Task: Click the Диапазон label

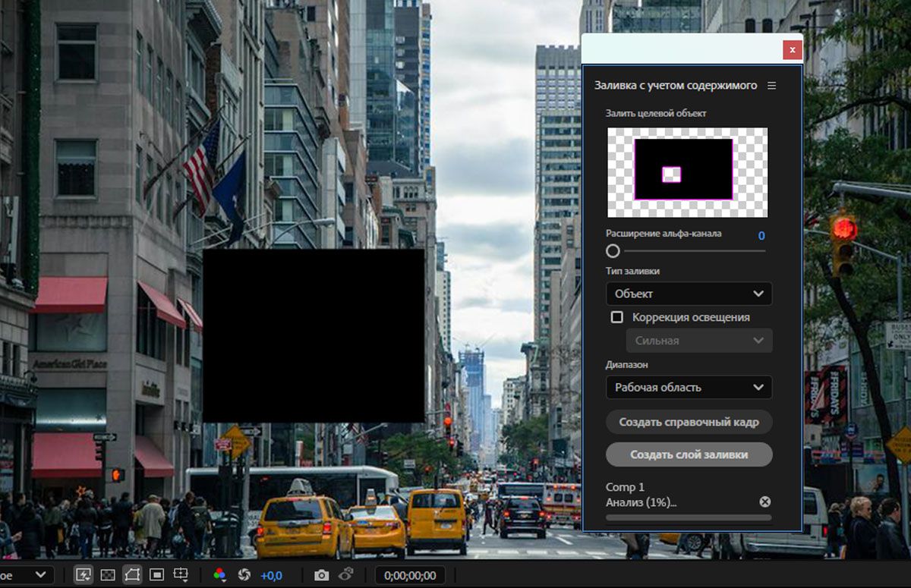Action: tap(627, 364)
